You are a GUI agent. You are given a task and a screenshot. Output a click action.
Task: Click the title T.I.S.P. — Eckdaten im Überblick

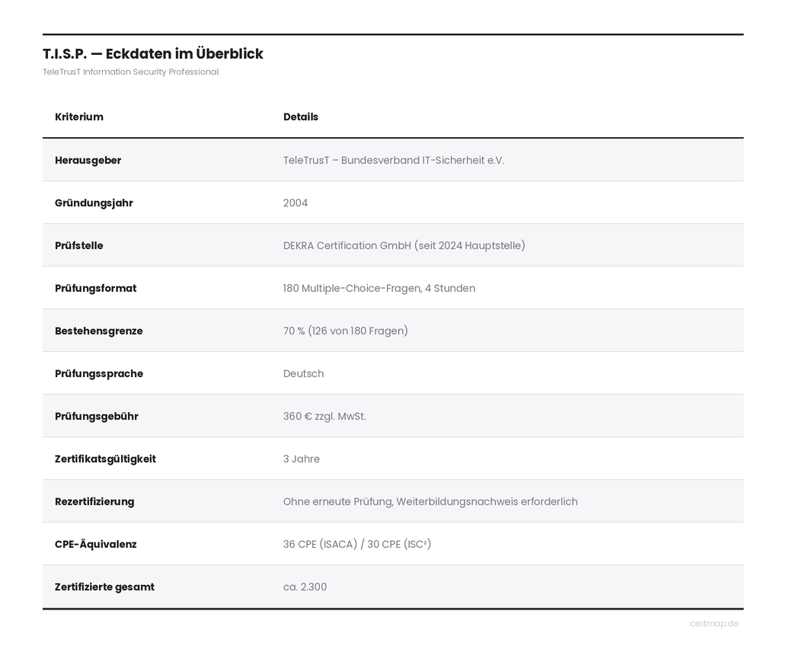[x=153, y=53]
